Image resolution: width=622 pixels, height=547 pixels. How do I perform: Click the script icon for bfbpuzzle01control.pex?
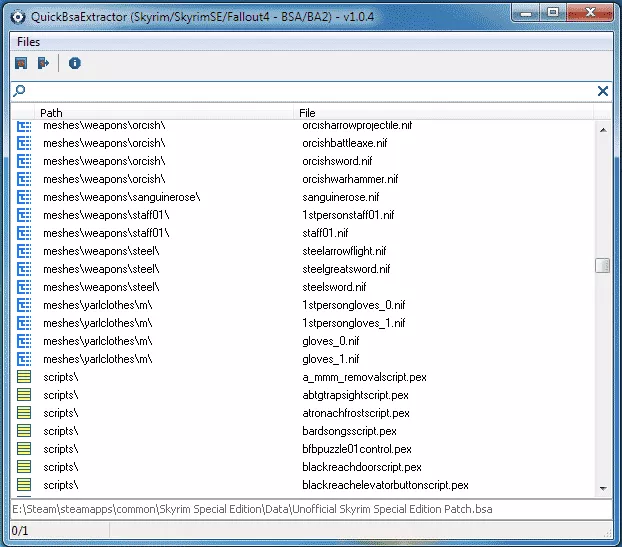[x=24, y=449]
